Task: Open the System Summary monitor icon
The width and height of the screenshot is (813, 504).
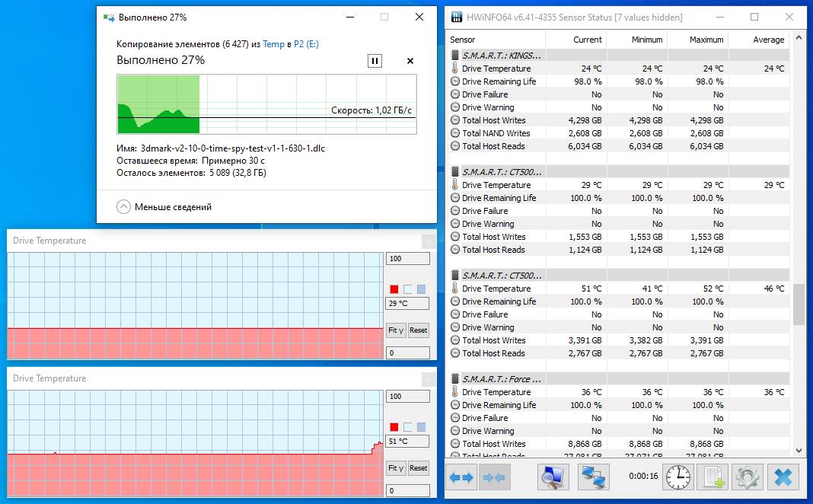Action: coord(552,477)
